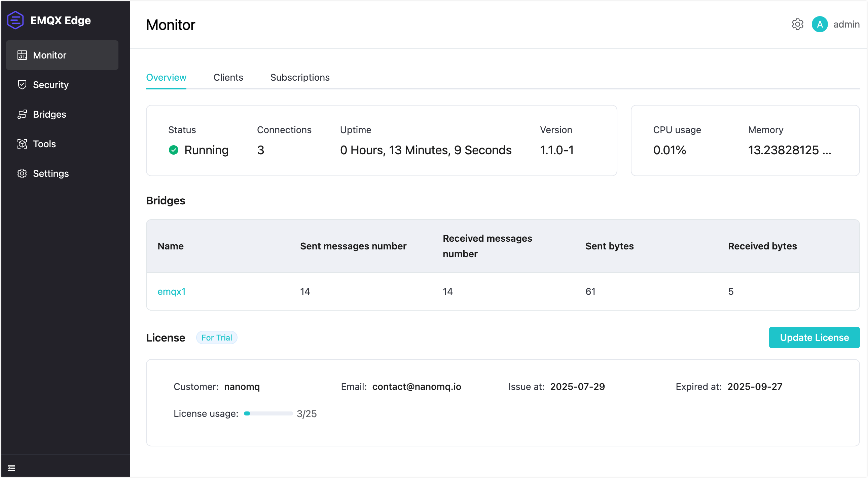Click the Security shield icon
This screenshot has width=868, height=478.
coord(22,85)
